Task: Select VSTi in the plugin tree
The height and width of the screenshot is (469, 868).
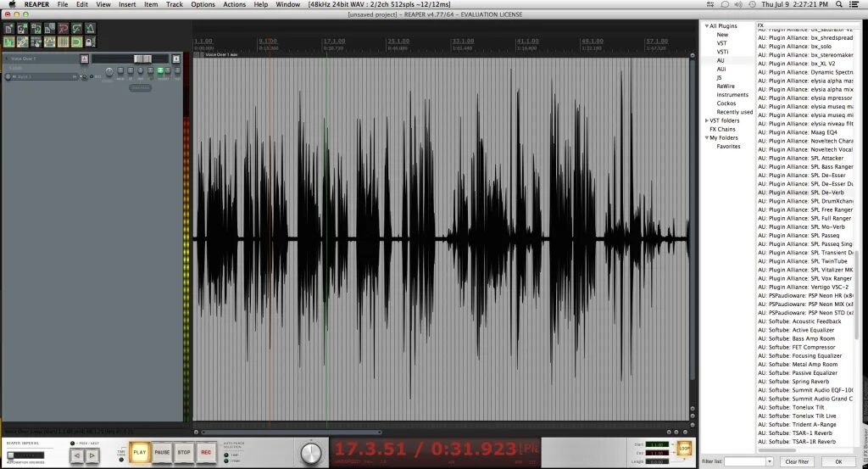Action: point(722,52)
